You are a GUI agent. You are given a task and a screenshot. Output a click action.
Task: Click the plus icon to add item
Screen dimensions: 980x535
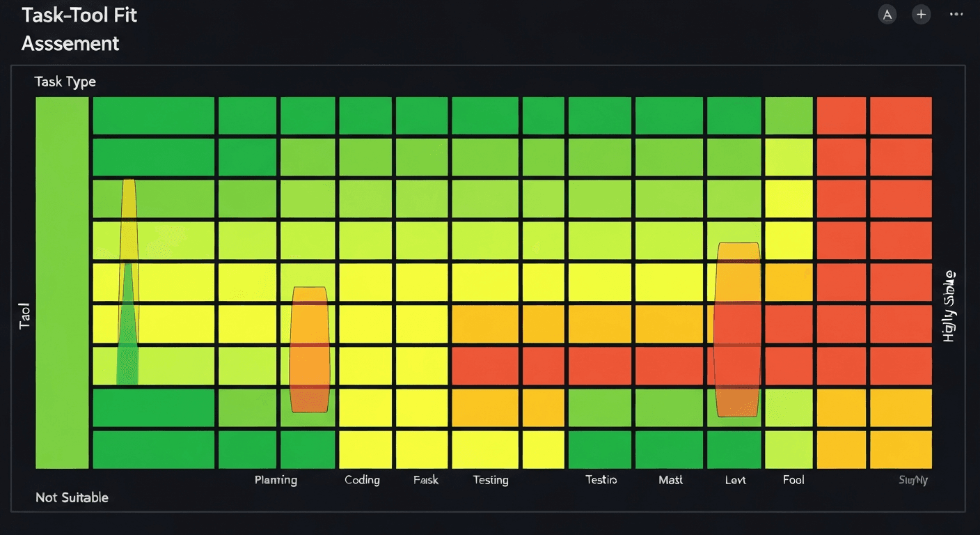click(921, 15)
